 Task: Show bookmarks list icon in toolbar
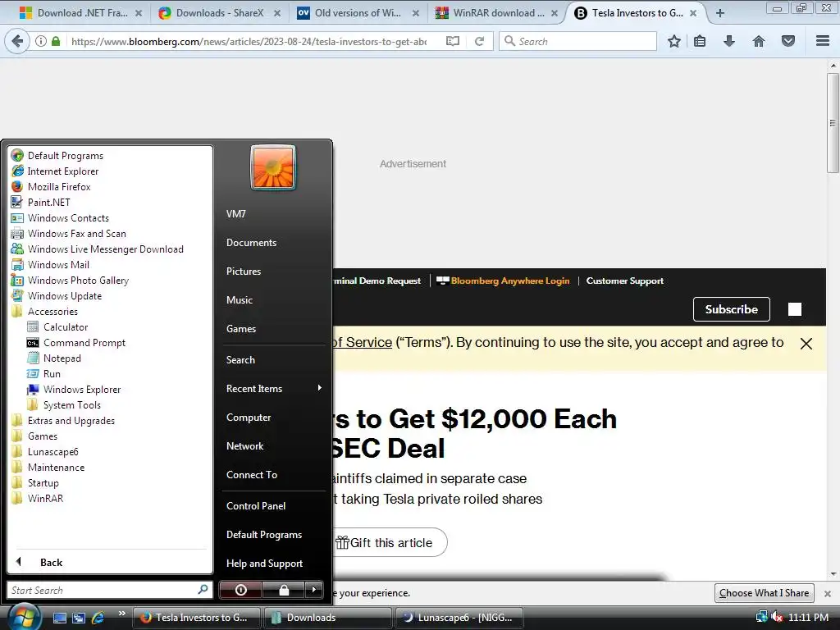coord(700,41)
